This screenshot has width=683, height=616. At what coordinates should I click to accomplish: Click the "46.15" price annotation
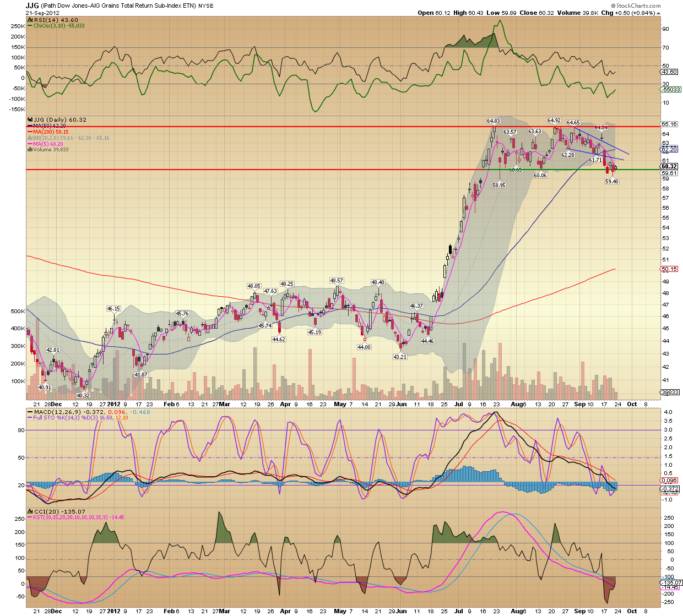[113, 309]
